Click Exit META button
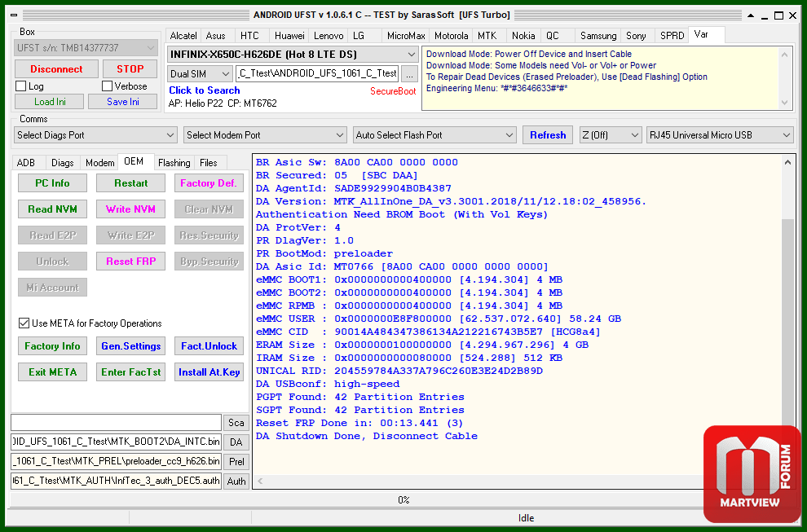Viewport: 807px width, 532px height. 52,372
